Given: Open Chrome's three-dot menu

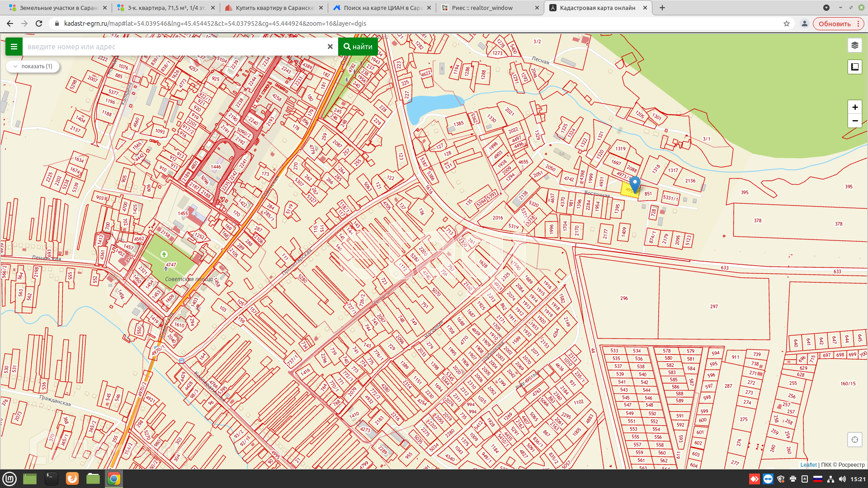Looking at the screenshot, I should [x=858, y=23].
